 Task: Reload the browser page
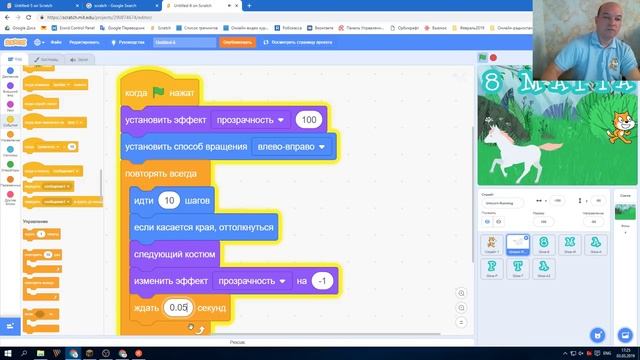point(29,17)
